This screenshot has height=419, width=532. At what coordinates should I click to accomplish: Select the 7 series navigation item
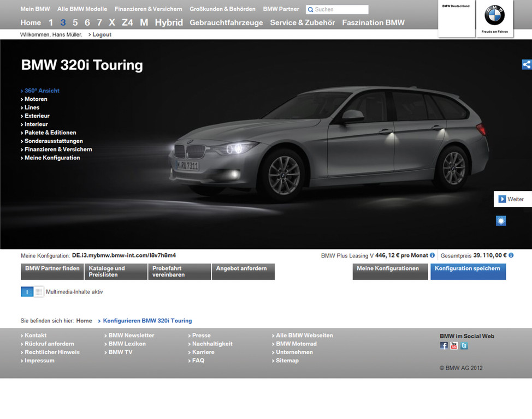(x=99, y=23)
